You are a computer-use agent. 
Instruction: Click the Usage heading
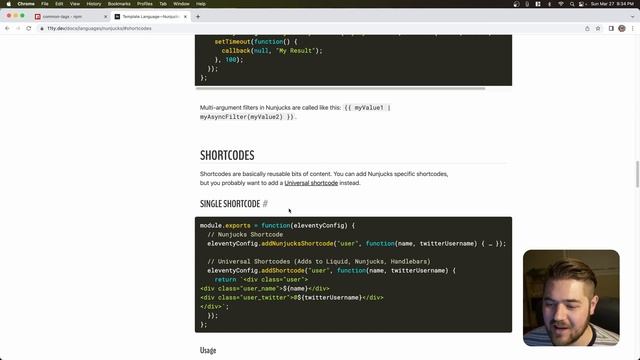pos(208,350)
